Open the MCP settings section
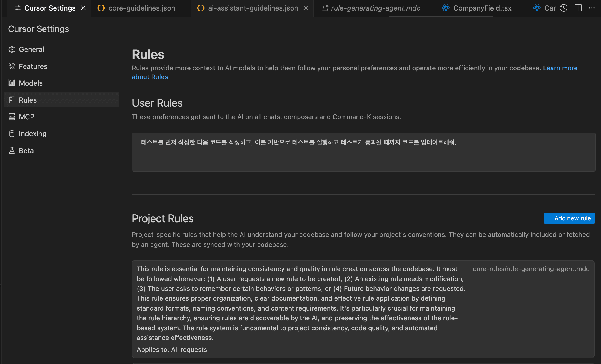Screen dimensions: 601x364 [x=62, y=117]
